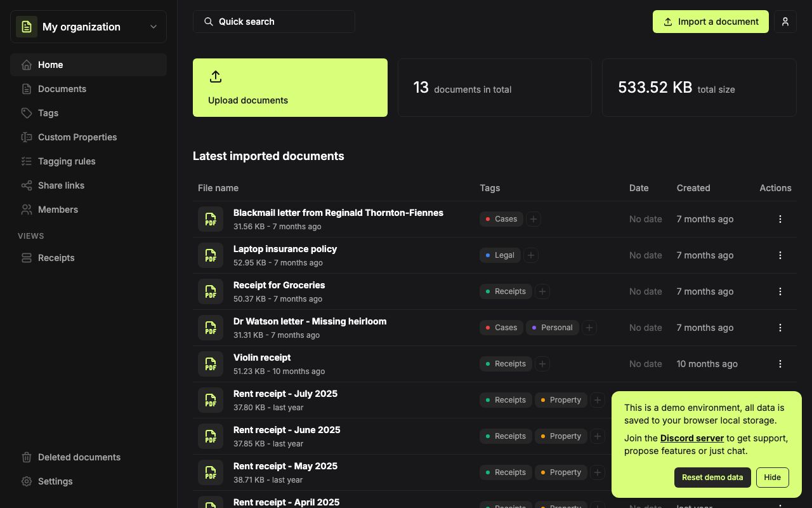The width and height of the screenshot is (812, 508).
Task: Add tag to Rent receipt July 2025 plus
Action: (x=598, y=400)
